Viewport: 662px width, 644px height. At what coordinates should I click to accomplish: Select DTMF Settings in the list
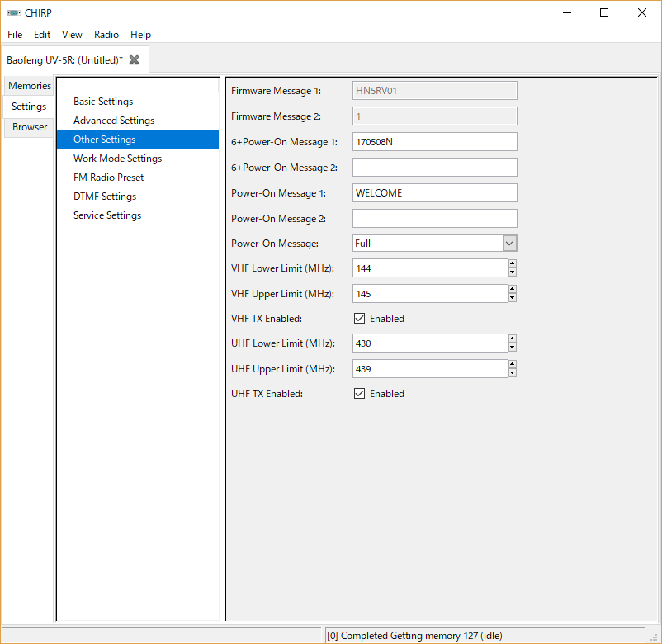click(x=105, y=197)
